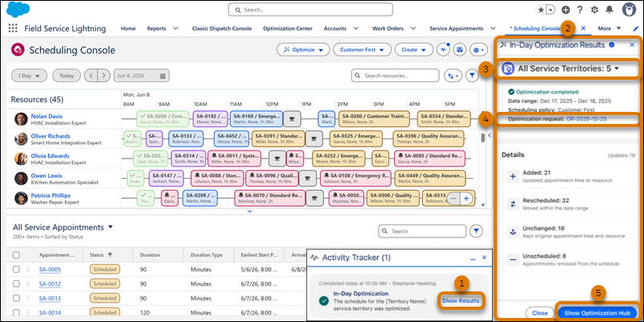Select the checkbox for SA-0013
Viewport: 644px width, 322px height.
[16, 298]
